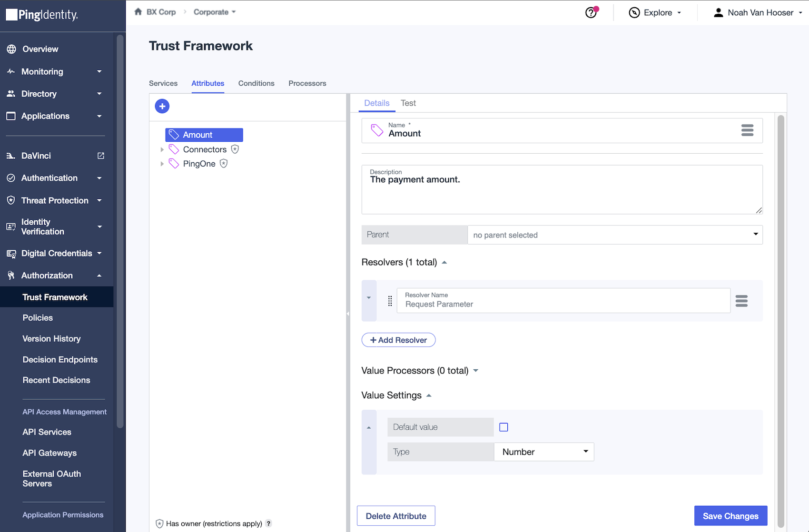Expand the PingOne tree node
The width and height of the screenshot is (809, 532).
[x=162, y=164]
